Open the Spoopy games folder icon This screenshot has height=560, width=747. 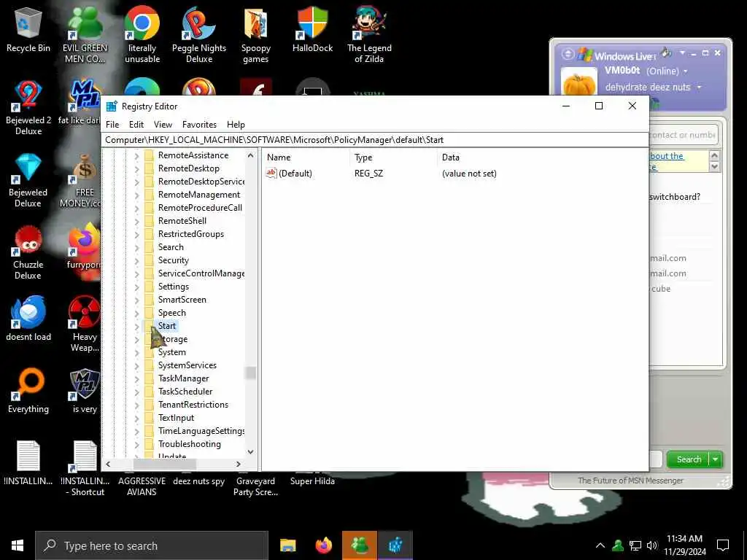[256, 34]
